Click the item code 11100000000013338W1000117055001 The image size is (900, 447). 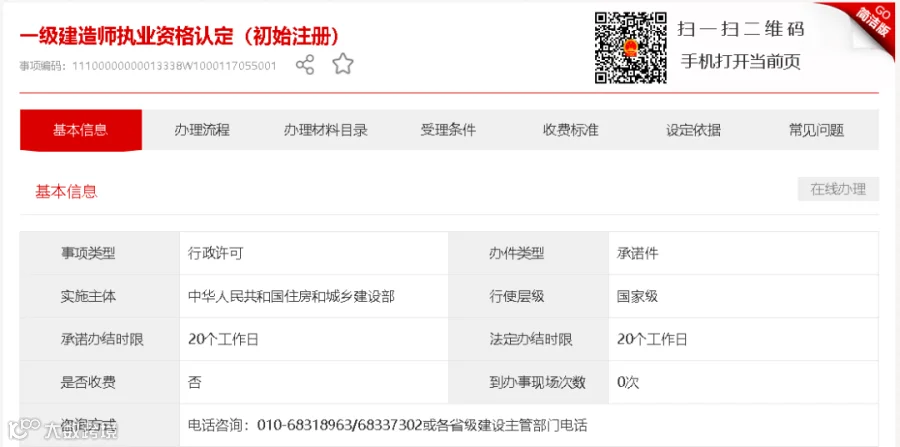[x=174, y=66]
